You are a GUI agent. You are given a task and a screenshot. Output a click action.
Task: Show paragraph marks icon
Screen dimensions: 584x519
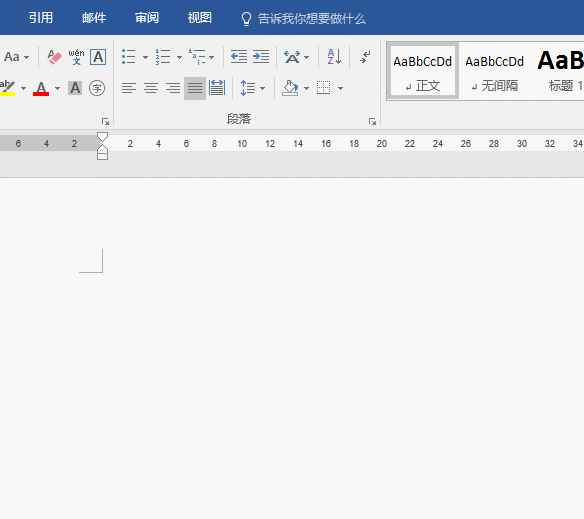[365, 57]
